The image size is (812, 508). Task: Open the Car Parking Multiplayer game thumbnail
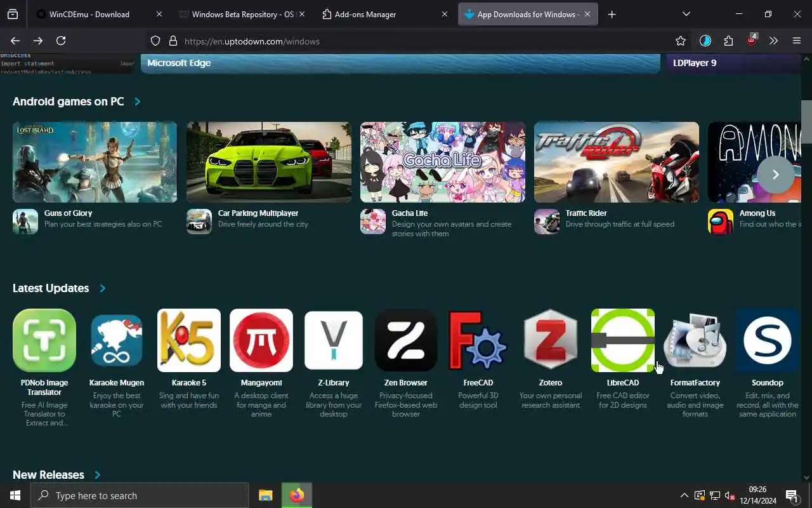(269, 162)
